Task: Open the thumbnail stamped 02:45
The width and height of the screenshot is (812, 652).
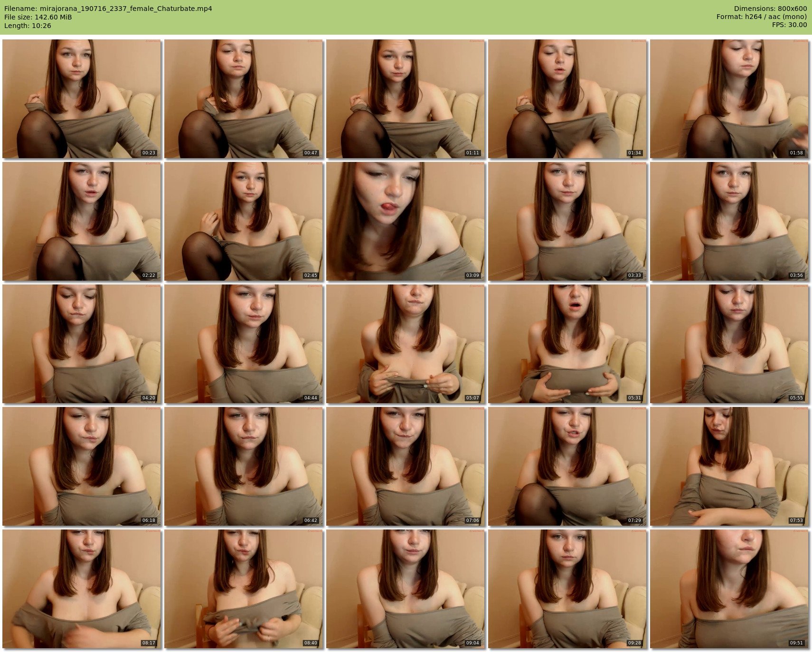Action: (x=244, y=221)
